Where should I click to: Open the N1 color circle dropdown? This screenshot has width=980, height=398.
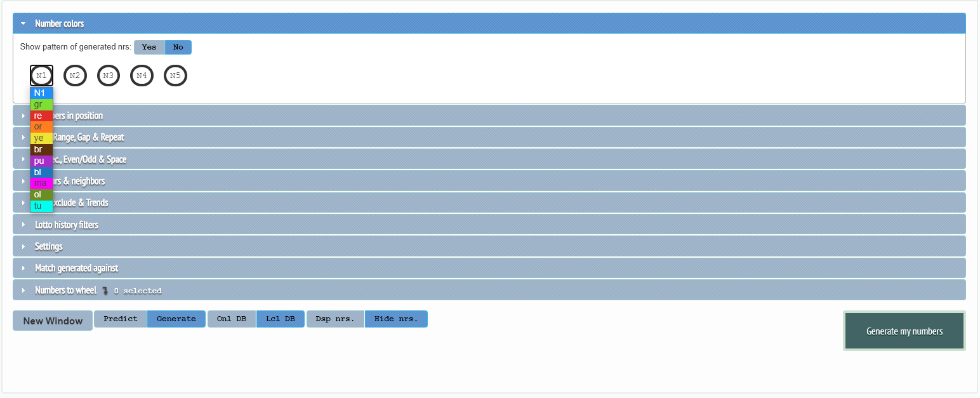(41, 76)
